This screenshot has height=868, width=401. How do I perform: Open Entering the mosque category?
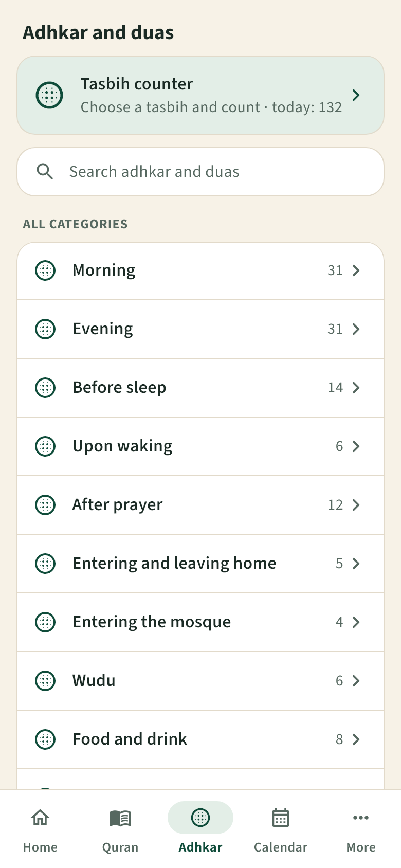tap(200, 622)
